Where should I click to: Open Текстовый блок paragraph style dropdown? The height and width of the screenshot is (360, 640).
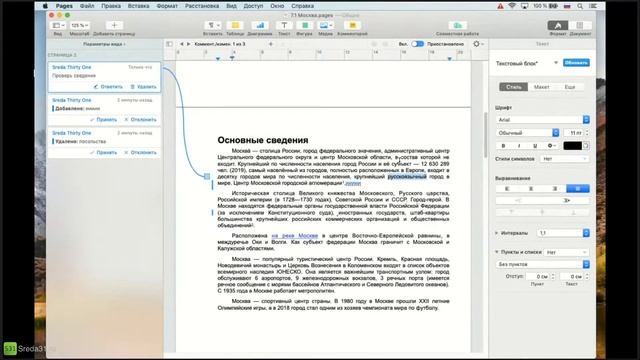click(556, 63)
